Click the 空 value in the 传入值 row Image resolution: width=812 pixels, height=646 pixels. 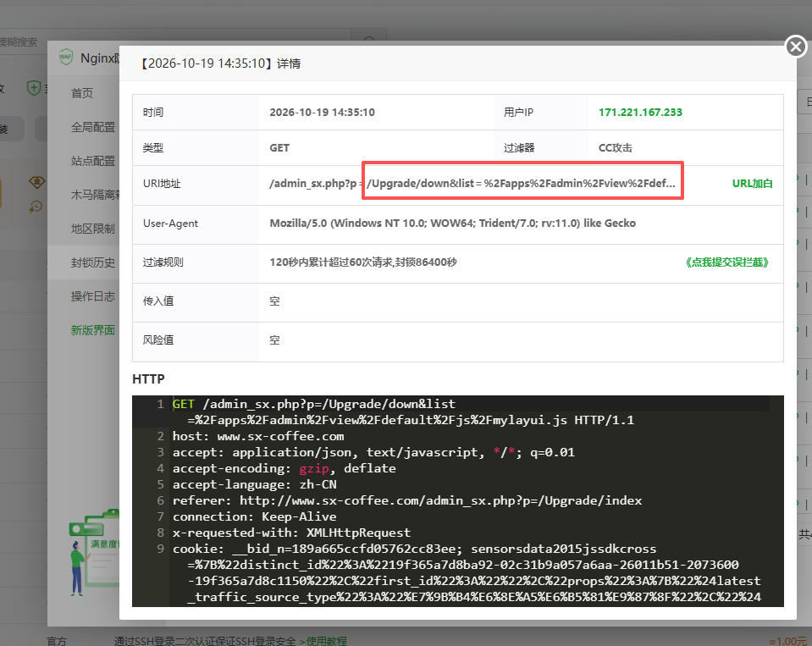pyautogui.click(x=274, y=301)
